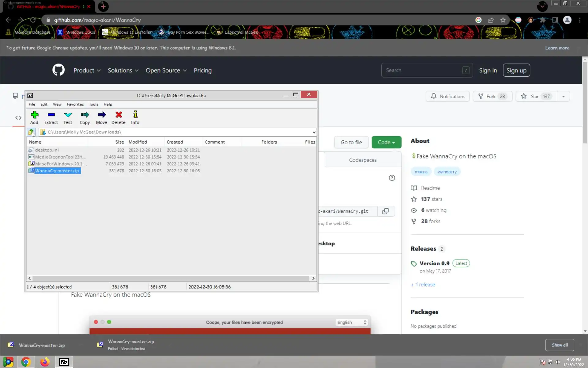The image size is (588, 368).
Task: Open the Star list dropdown arrow
Action: (x=563, y=97)
